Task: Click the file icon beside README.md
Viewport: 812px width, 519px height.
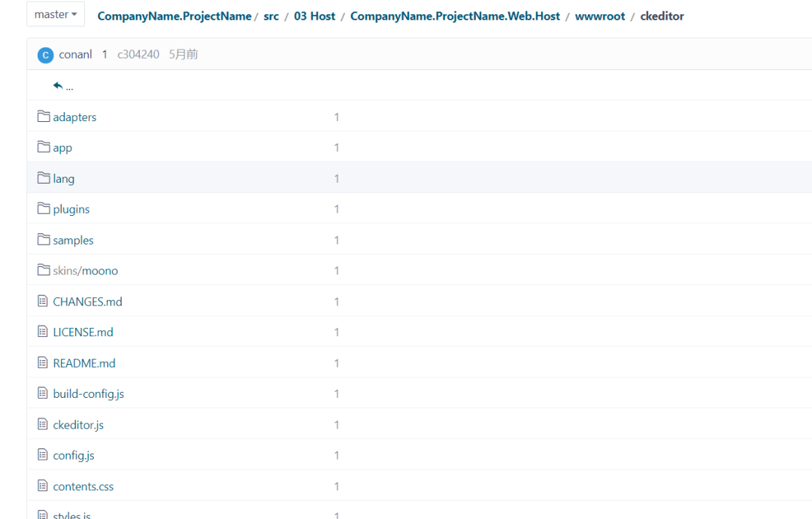Action: pos(43,363)
